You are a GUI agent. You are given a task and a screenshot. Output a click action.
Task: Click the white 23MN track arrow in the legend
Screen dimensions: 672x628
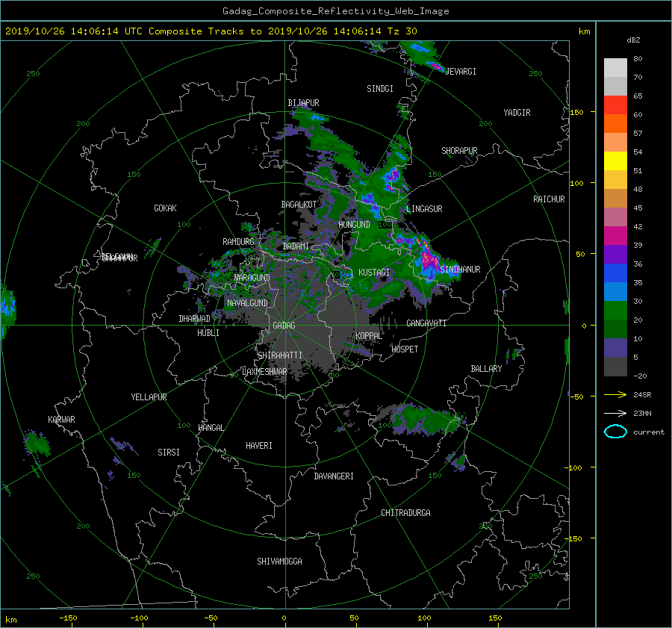click(x=615, y=413)
